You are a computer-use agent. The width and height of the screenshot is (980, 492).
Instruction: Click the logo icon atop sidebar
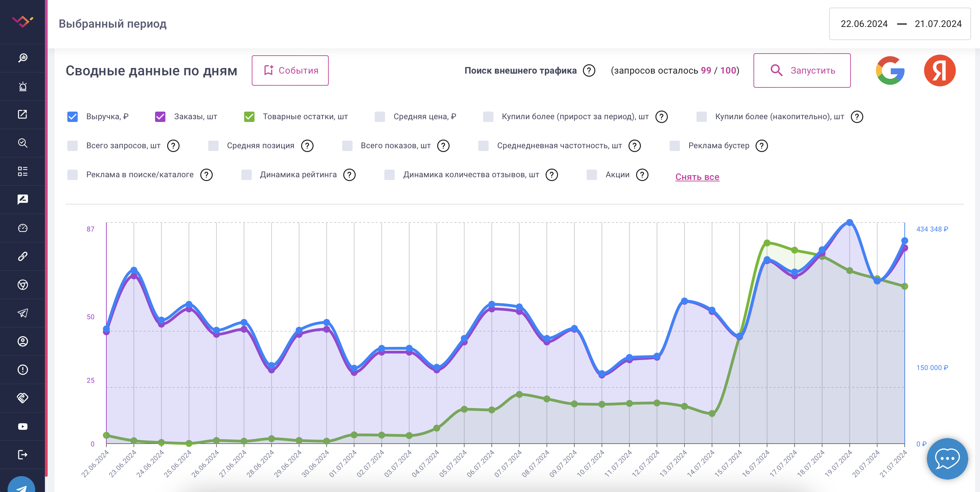pyautogui.click(x=22, y=21)
